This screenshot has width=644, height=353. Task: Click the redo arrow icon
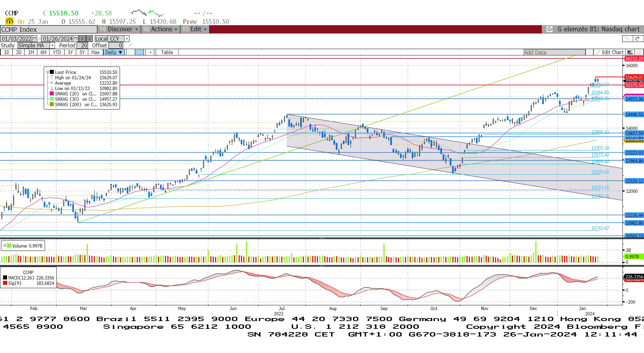(637, 39)
